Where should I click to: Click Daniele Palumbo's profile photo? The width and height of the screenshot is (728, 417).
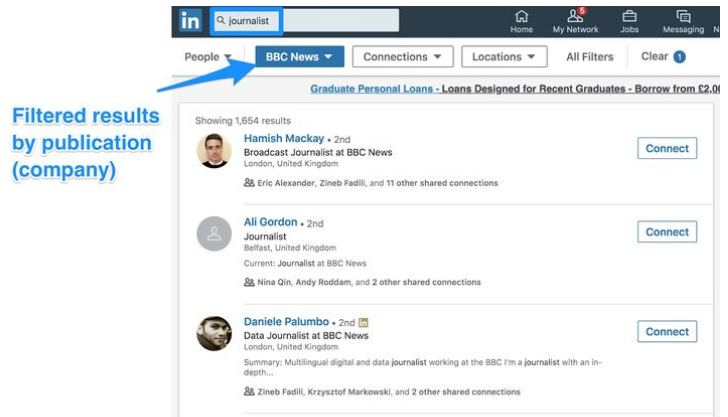214,333
